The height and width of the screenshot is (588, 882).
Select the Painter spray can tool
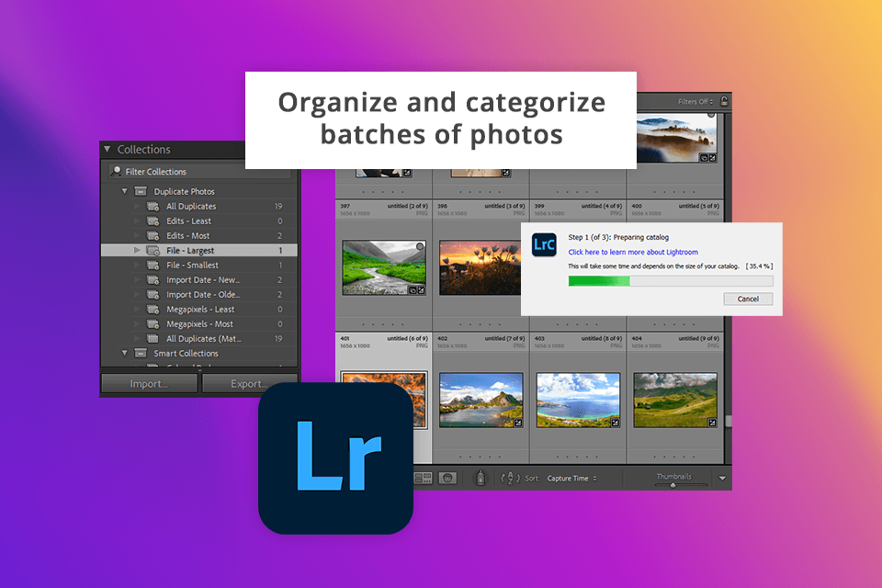[481, 478]
